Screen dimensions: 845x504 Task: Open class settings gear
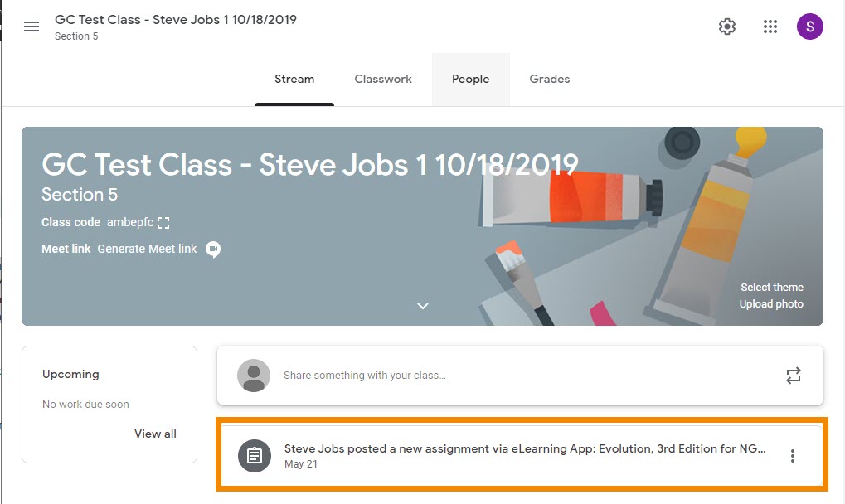727,27
